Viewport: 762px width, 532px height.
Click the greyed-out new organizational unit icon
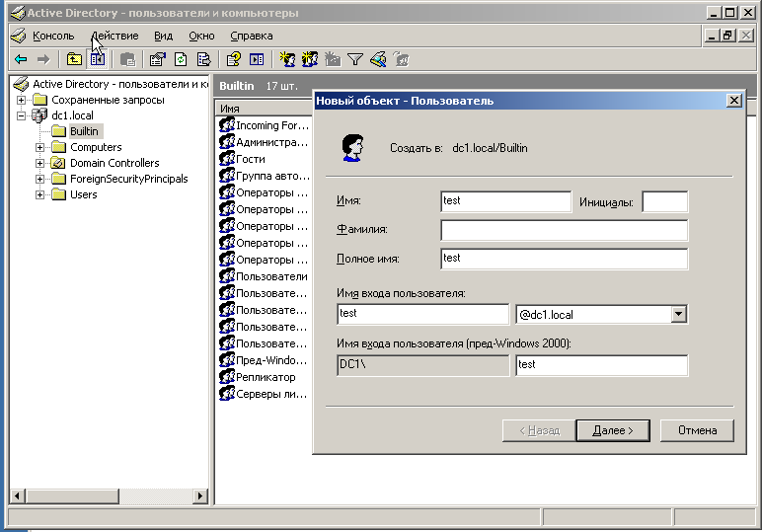pos(333,59)
